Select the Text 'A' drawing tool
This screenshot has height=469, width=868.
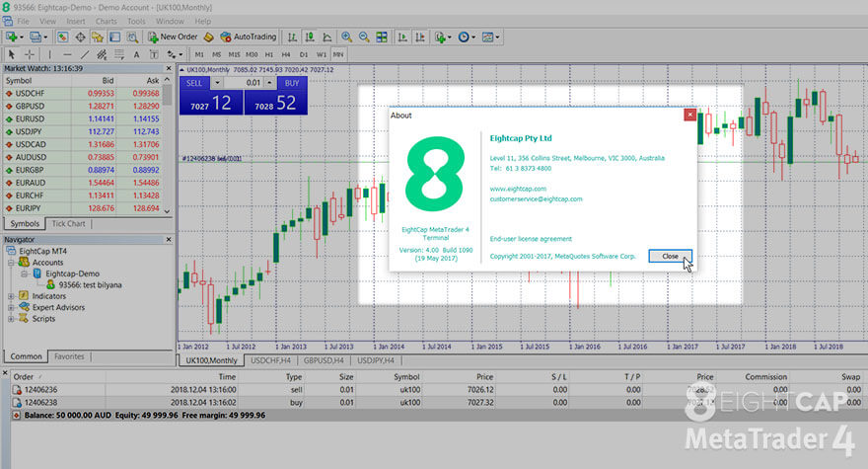136,54
